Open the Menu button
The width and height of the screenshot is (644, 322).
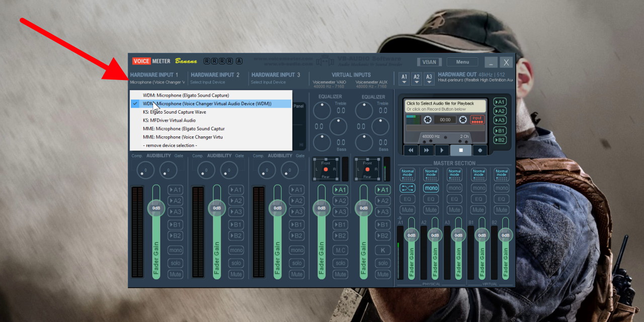(x=462, y=62)
